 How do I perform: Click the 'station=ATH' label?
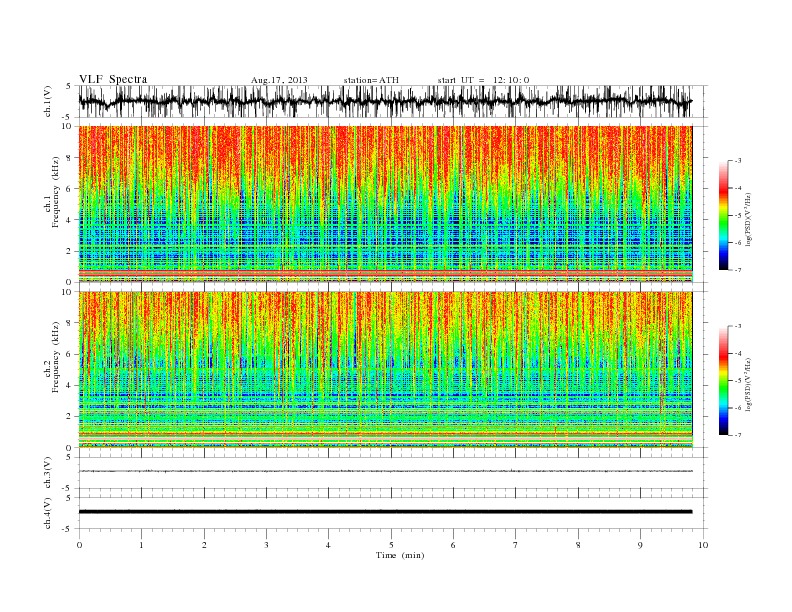click(371, 80)
